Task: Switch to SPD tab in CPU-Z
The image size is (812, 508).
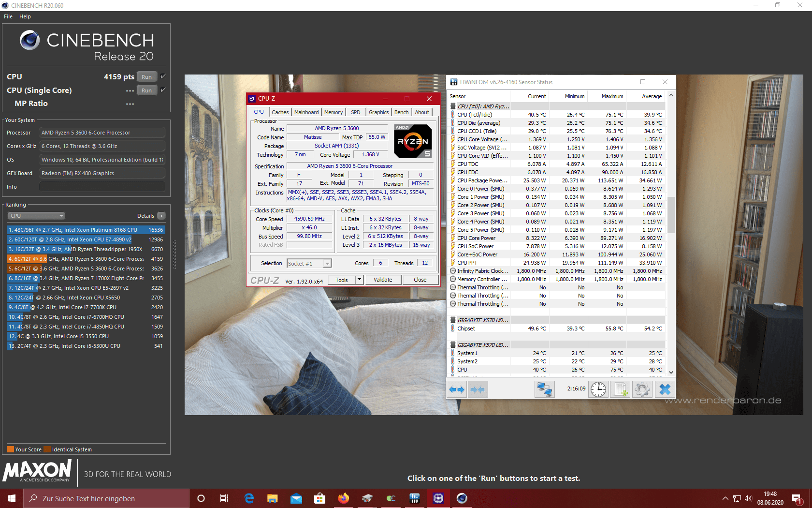Action: coord(356,112)
